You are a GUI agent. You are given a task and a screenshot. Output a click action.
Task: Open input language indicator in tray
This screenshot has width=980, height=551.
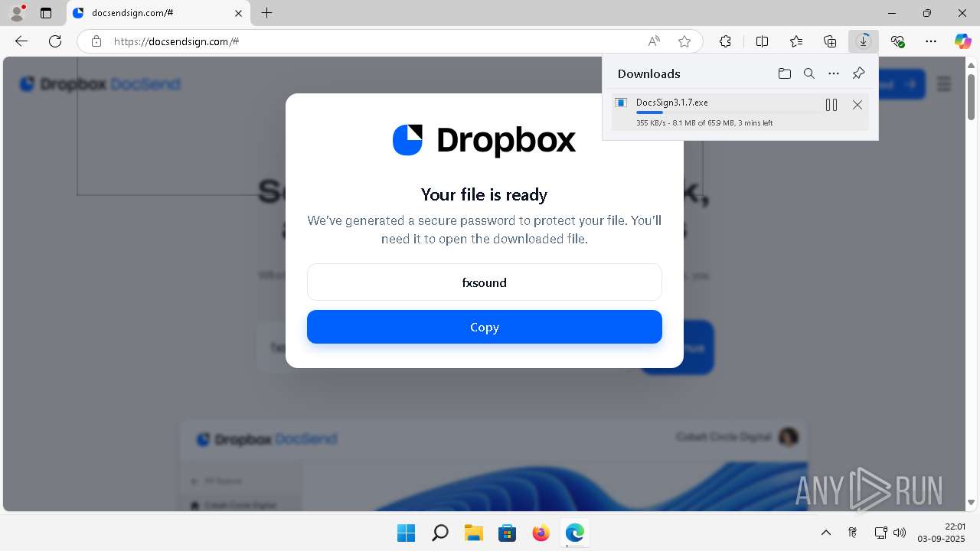coord(853,533)
